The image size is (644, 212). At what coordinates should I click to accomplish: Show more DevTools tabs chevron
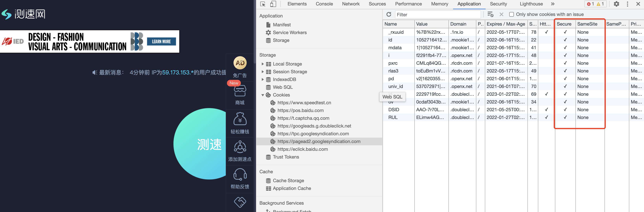pos(553,4)
